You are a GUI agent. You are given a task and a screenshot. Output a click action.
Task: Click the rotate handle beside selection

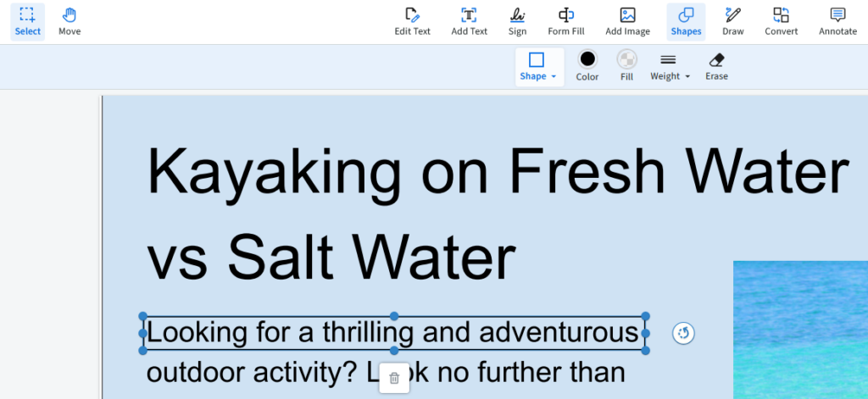[x=683, y=334]
